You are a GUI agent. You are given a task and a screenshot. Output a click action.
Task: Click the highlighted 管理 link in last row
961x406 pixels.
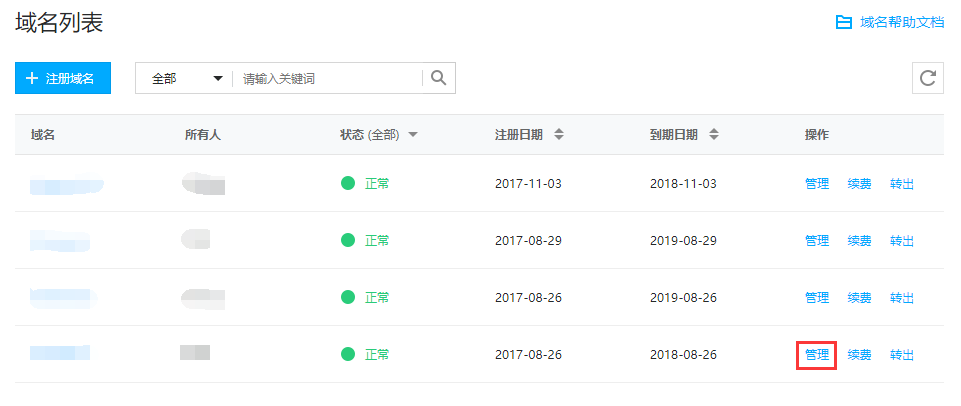pos(817,355)
